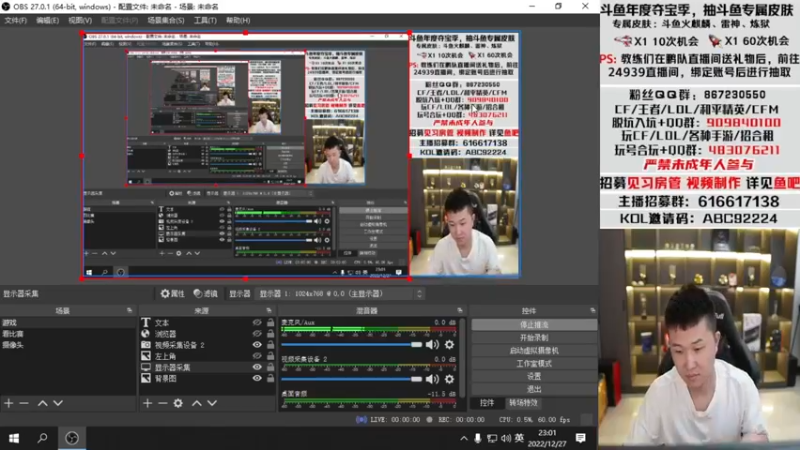Add a new scene with the plus icon
The image size is (800, 450).
tap(9, 403)
